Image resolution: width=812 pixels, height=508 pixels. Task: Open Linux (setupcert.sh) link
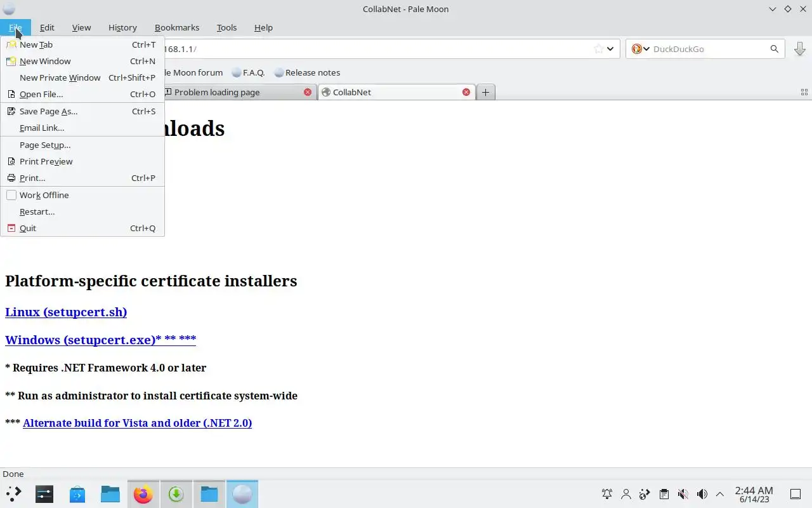click(x=66, y=312)
